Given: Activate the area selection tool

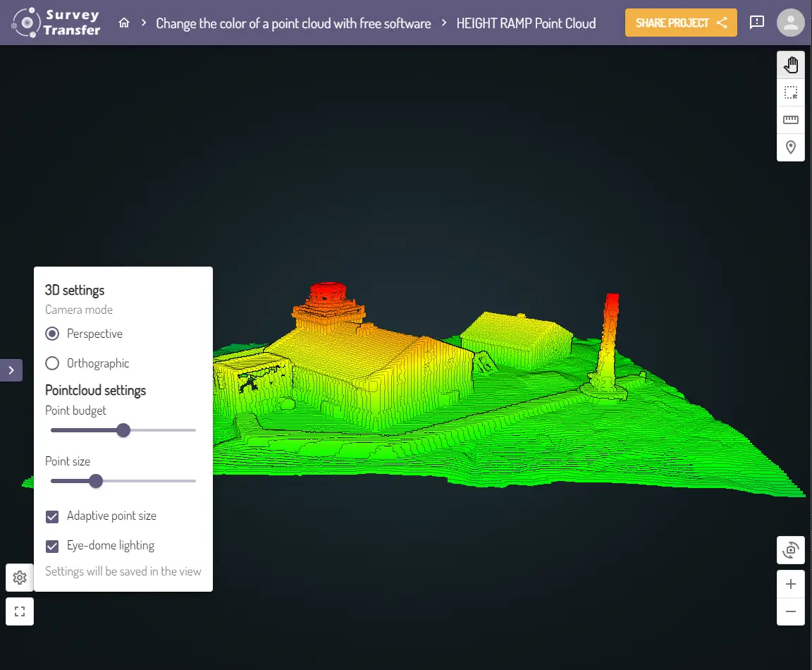Looking at the screenshot, I should coord(790,92).
